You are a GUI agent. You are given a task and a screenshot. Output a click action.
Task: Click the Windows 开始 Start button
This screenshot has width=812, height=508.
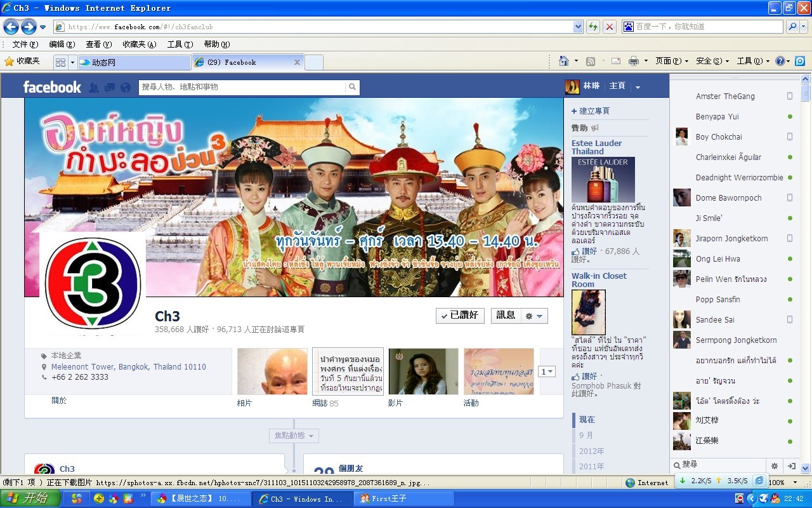(x=30, y=498)
